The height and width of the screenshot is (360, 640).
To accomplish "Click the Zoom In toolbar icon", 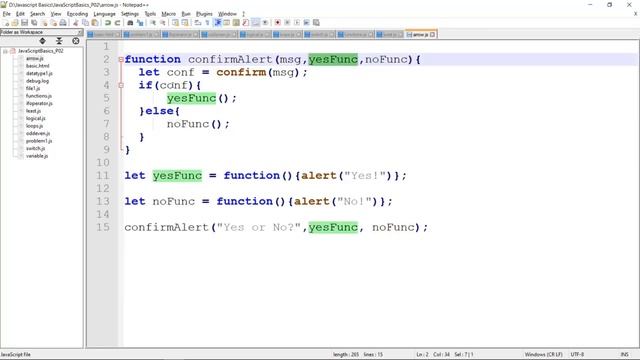I will point(153,23).
